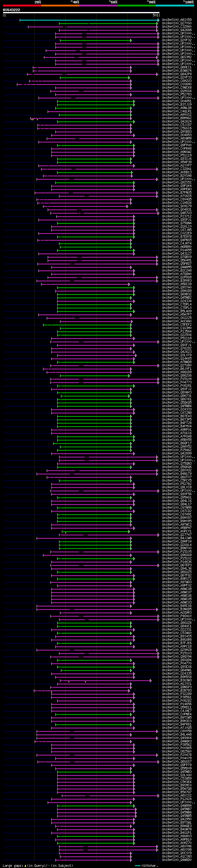
Task: Click the purple ~60% identity legend segment
Action: point(99,6)
